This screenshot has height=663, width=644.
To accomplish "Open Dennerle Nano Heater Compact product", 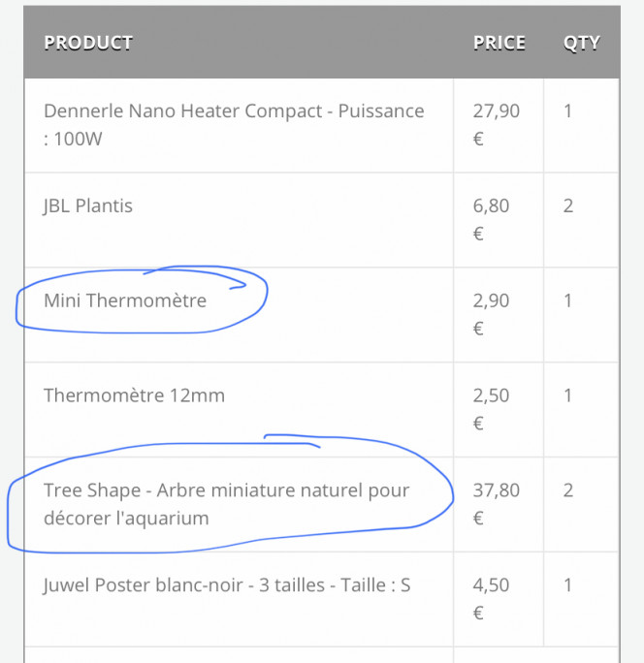I will tap(234, 125).
